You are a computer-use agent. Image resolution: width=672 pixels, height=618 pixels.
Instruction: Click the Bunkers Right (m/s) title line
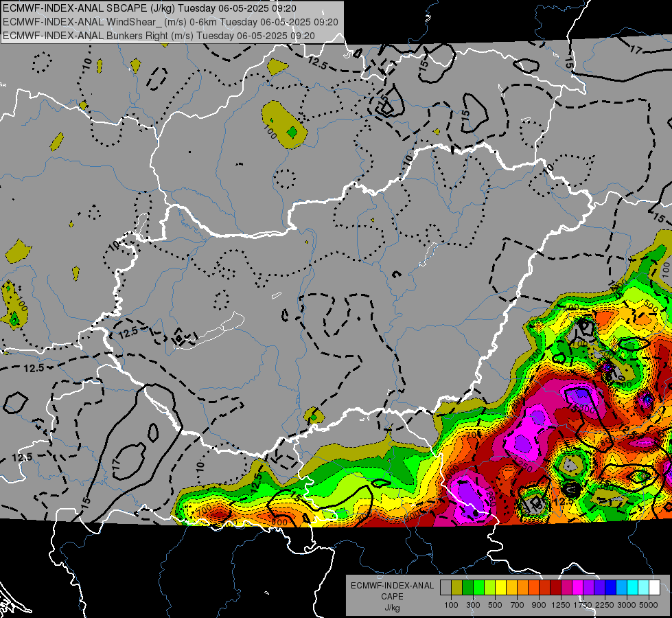pos(159,36)
